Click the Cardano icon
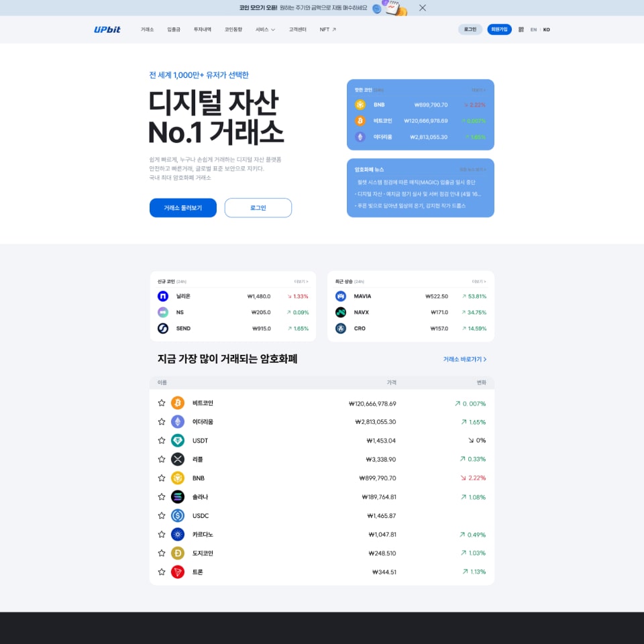The width and height of the screenshot is (644, 644). (x=178, y=535)
